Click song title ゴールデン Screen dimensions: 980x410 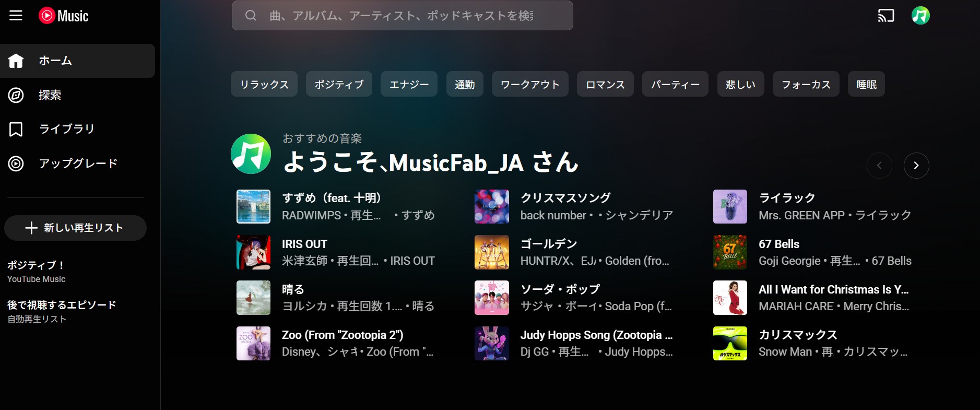(x=549, y=244)
